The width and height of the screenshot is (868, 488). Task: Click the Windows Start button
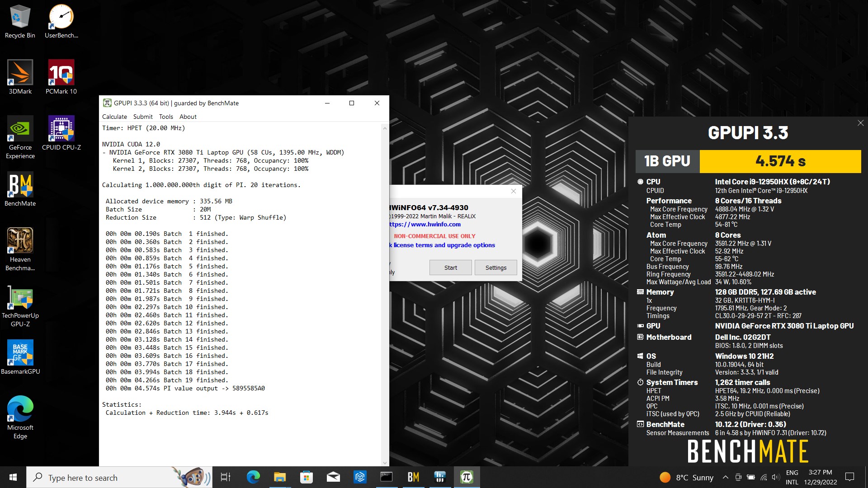[x=13, y=477]
